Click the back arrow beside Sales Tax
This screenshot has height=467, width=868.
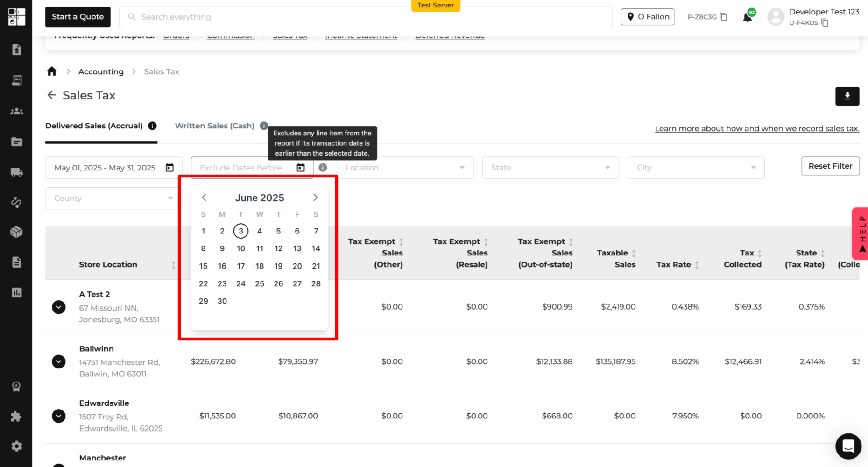[x=52, y=95]
